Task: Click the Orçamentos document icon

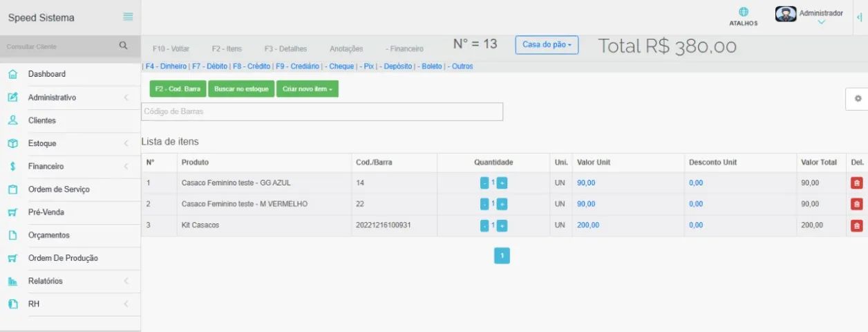Action: [12, 235]
